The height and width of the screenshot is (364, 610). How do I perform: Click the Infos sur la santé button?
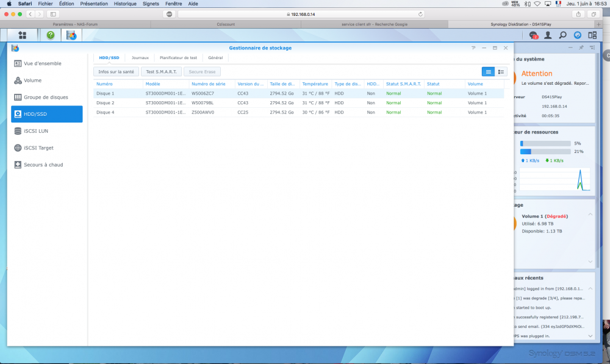(116, 71)
